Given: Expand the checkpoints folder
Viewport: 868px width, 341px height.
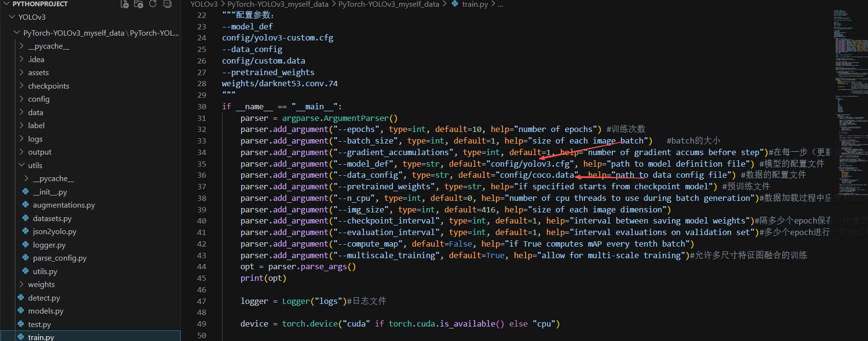Looking at the screenshot, I should coord(21,86).
